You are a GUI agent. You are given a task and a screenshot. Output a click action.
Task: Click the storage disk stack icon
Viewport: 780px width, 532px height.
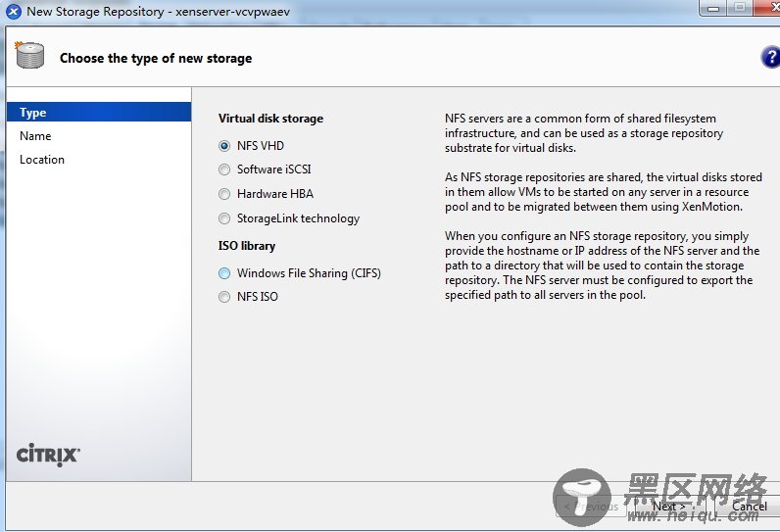[x=29, y=55]
